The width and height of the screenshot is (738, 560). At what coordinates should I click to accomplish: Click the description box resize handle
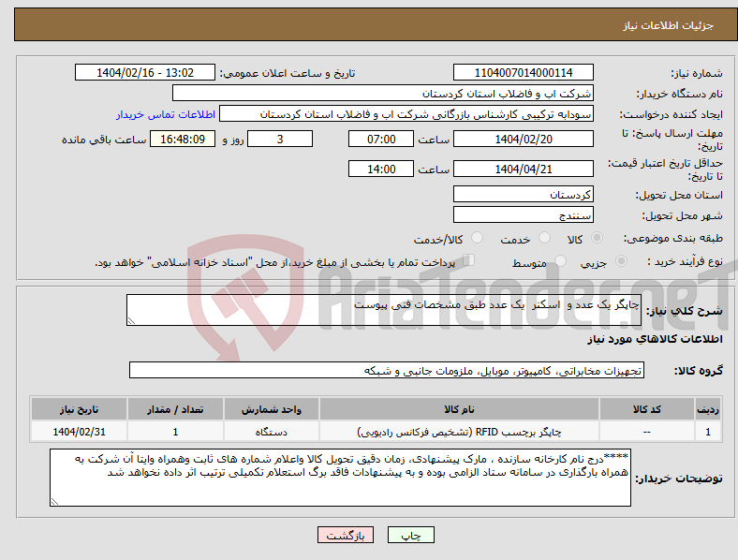point(131,321)
